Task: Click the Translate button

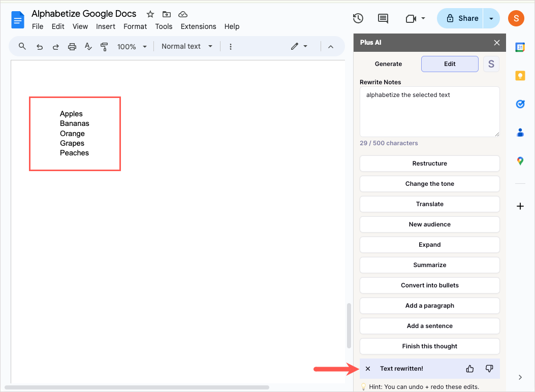Action: (429, 204)
